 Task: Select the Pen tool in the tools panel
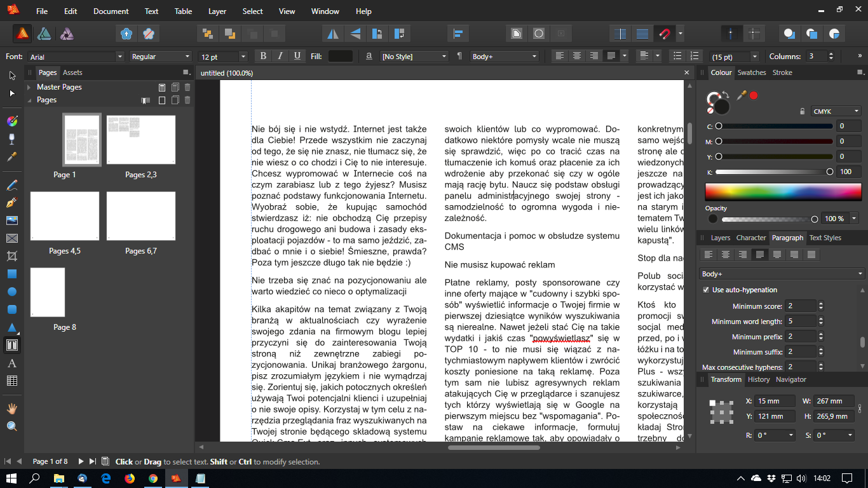(11, 203)
